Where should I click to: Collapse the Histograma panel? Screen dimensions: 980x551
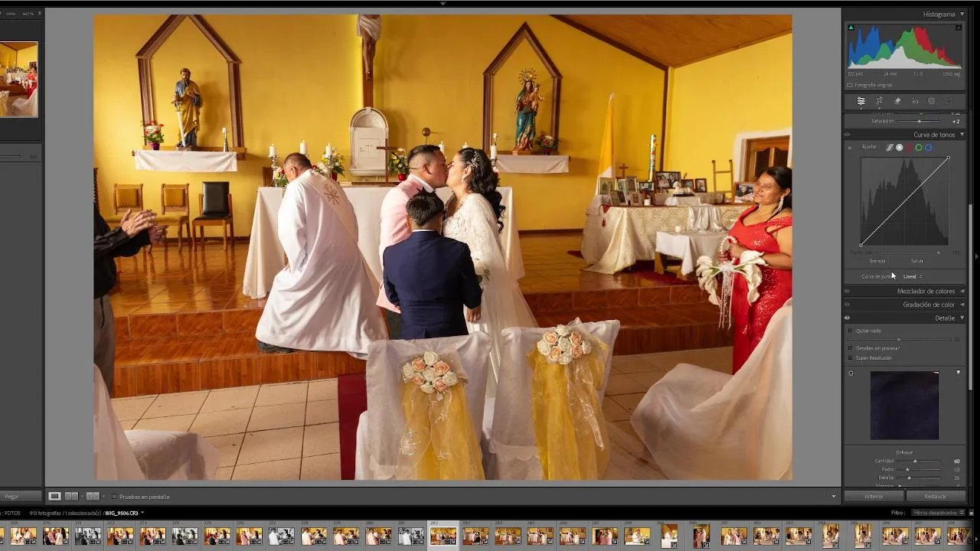click(x=962, y=14)
